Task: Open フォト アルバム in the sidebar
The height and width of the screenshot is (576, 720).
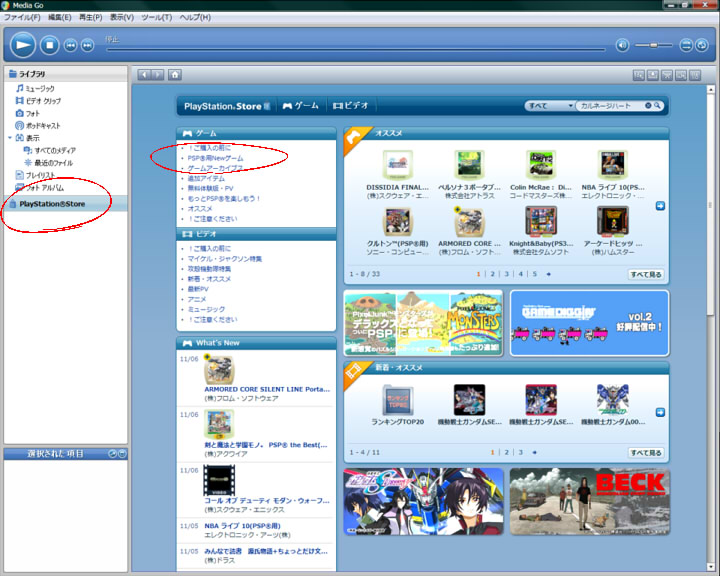Action: [x=40, y=187]
